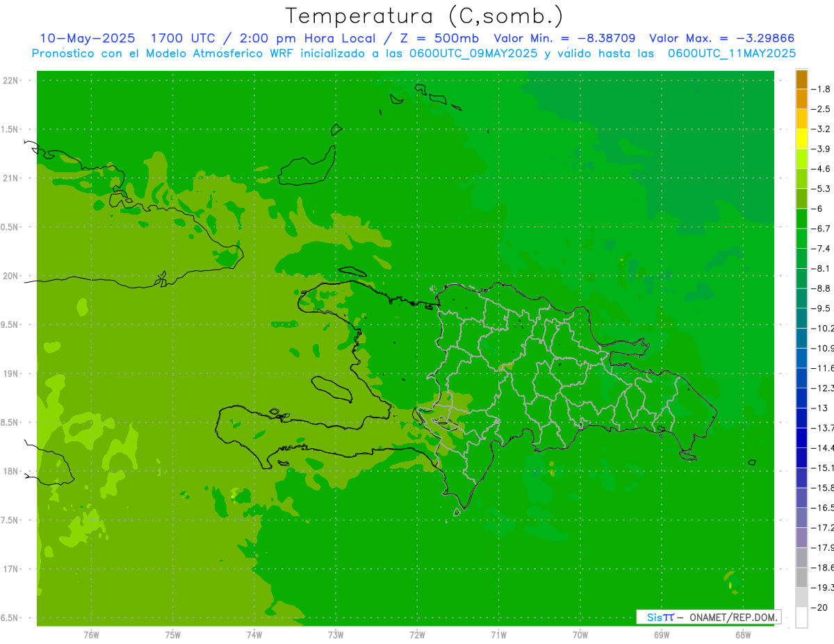The image size is (834, 644).
Task: Click the "71W" longitude label
Action: (498, 634)
